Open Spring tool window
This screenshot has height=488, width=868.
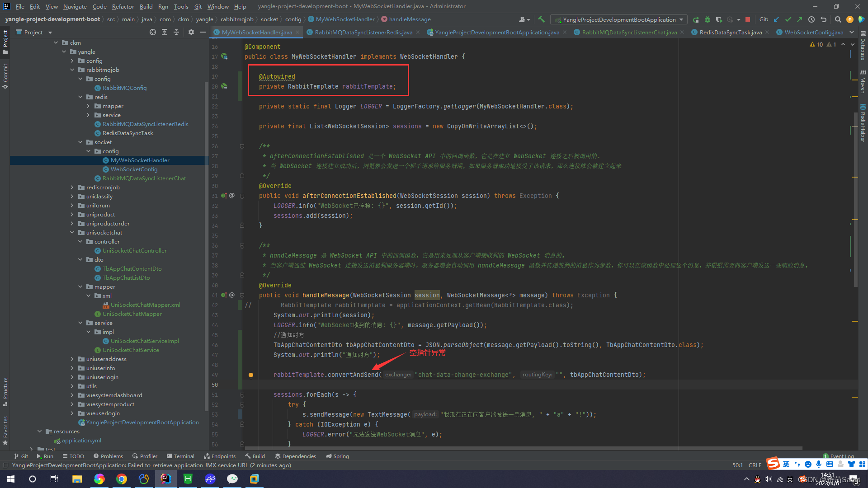[x=337, y=456]
